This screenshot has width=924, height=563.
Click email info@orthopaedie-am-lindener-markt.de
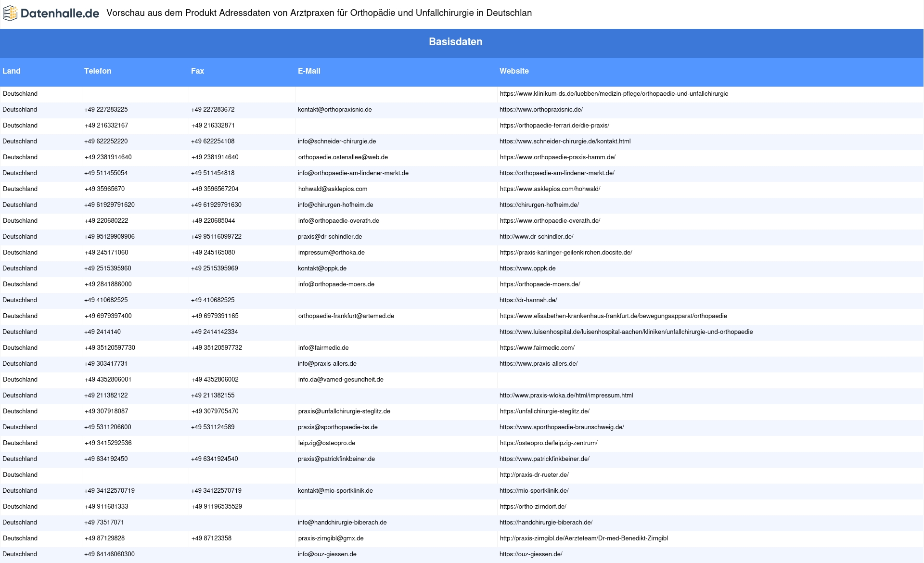[x=353, y=173]
